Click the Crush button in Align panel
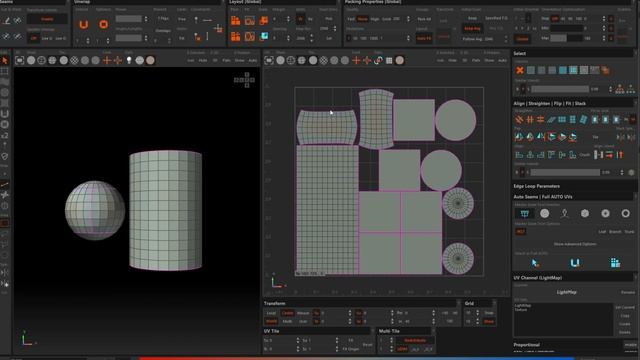Image resolution: width=640 pixels, height=360 pixels. (x=585, y=155)
